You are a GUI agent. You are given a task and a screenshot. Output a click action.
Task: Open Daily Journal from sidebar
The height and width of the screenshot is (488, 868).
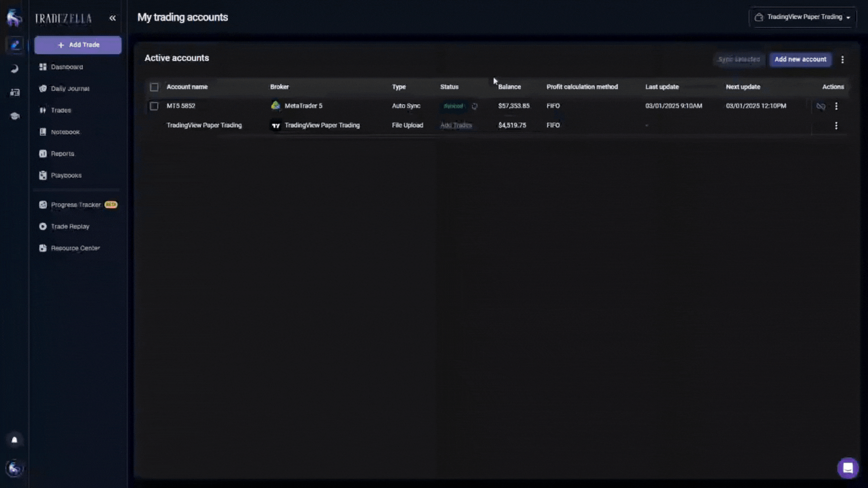tap(70, 89)
